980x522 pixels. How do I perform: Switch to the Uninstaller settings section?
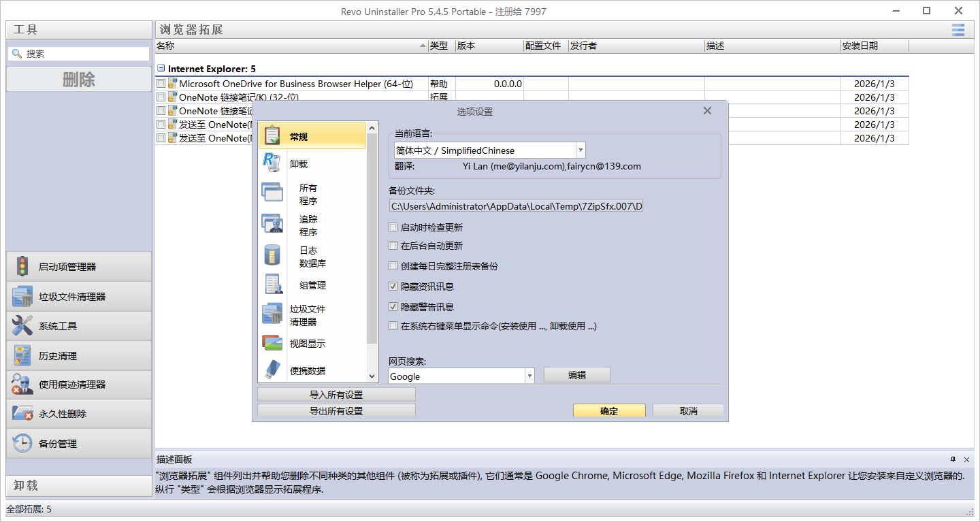(x=297, y=163)
